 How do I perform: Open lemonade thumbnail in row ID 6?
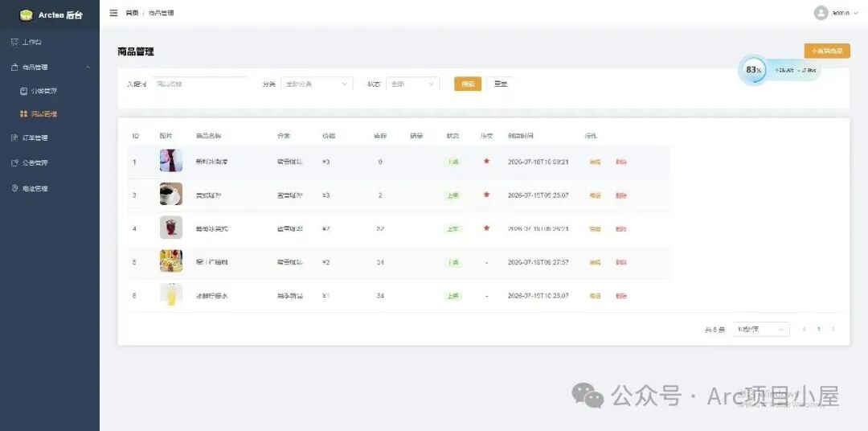[171, 295]
